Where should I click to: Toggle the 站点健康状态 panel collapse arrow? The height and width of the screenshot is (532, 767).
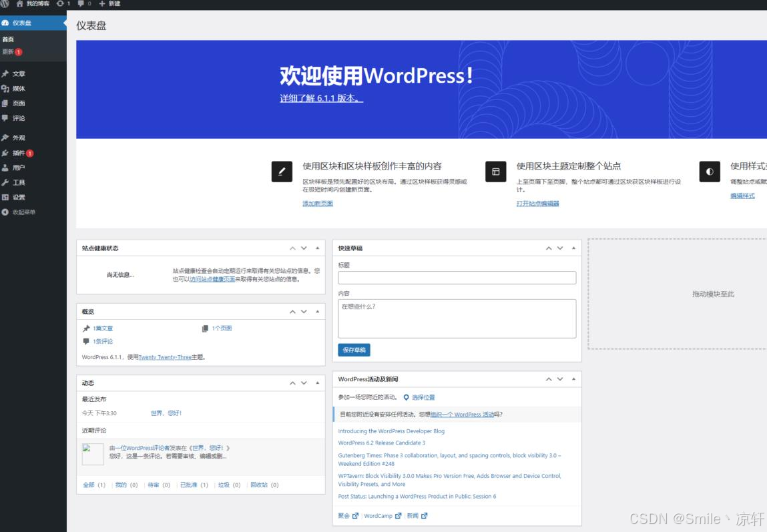(318, 248)
